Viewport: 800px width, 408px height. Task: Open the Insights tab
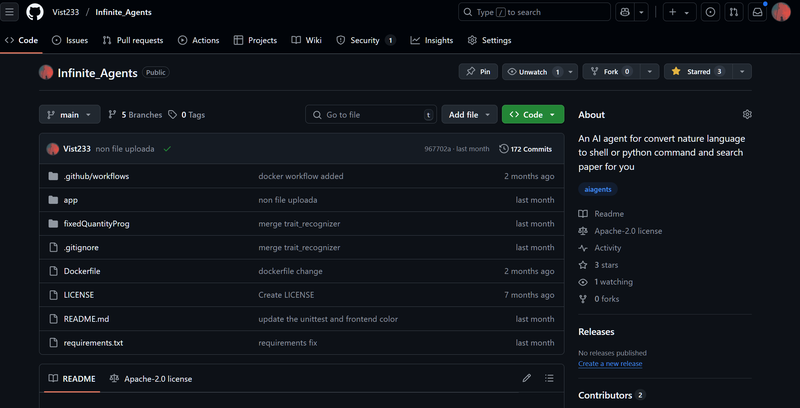click(x=432, y=40)
